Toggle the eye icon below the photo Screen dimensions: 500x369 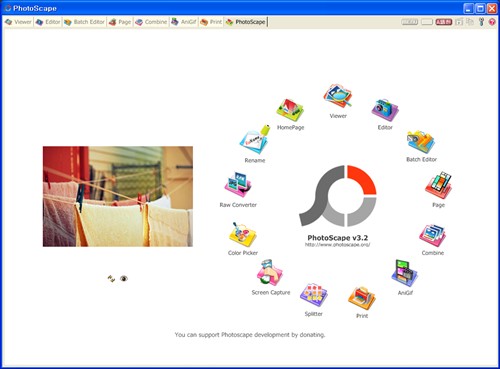point(124,278)
